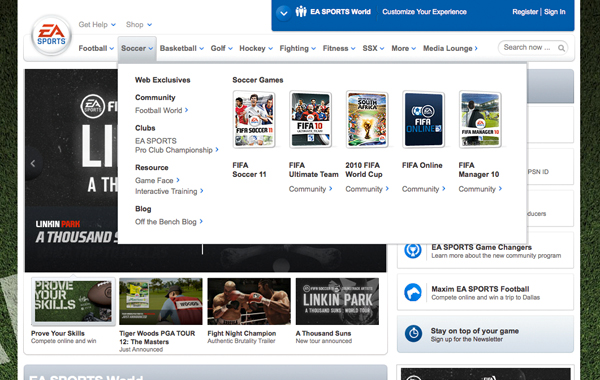Screen dimensions: 600x380
Task: Open the Media Lounge link
Action: pyautogui.click(x=450, y=48)
